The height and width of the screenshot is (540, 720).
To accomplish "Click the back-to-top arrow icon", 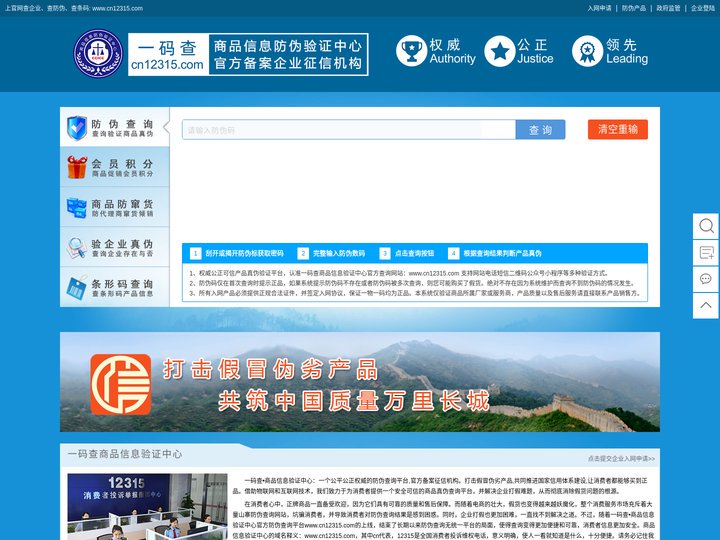I will (x=706, y=305).
